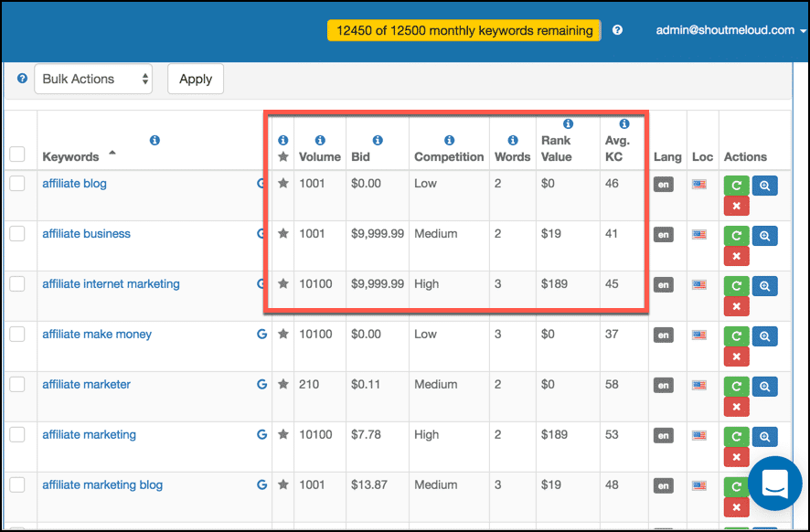Screen dimensions: 810x532
Task: Click the Apply button
Action: tap(196, 79)
